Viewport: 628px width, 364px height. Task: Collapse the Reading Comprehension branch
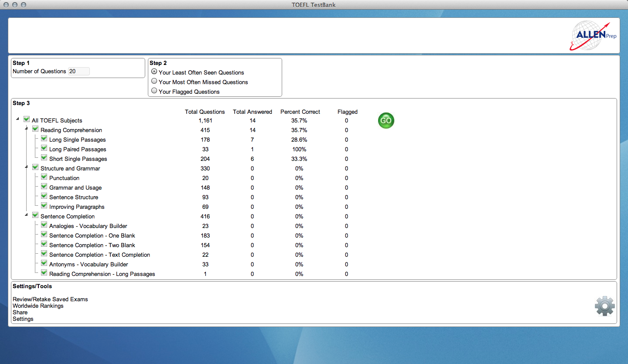(x=26, y=128)
